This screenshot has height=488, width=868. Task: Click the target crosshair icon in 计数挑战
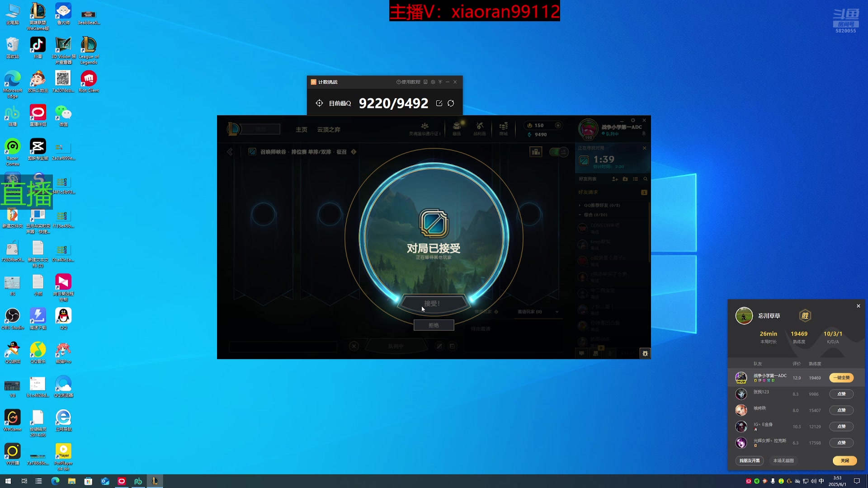(319, 103)
